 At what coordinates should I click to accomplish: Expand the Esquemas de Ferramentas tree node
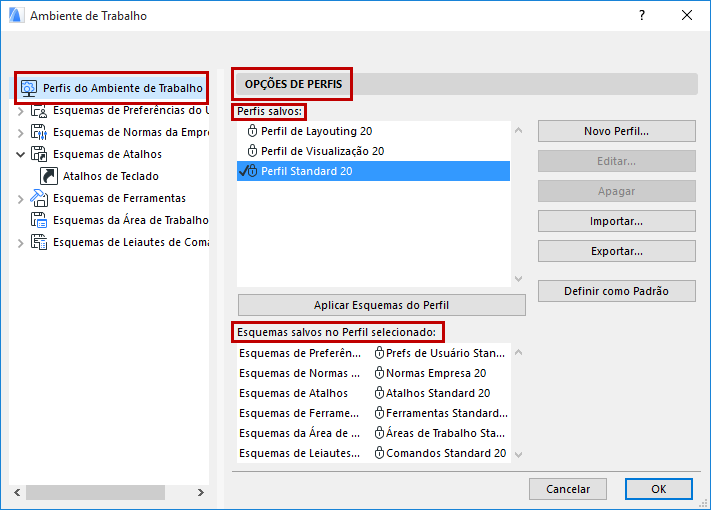click(21, 198)
